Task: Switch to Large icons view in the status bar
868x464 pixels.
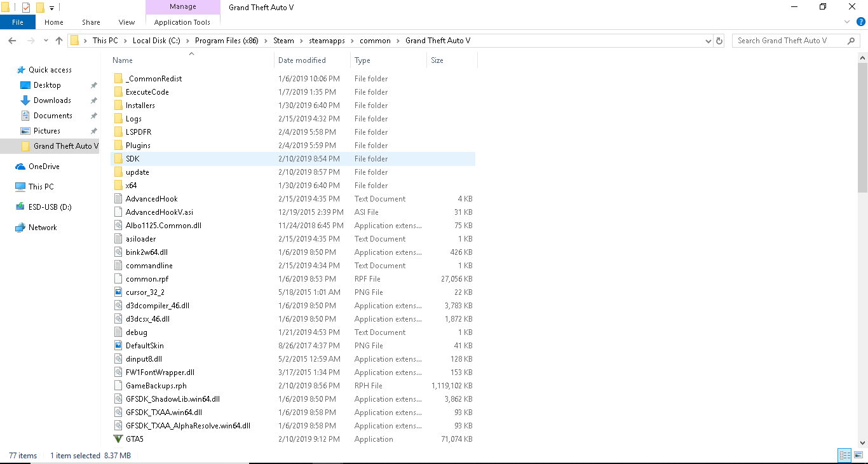Action: [x=858, y=455]
